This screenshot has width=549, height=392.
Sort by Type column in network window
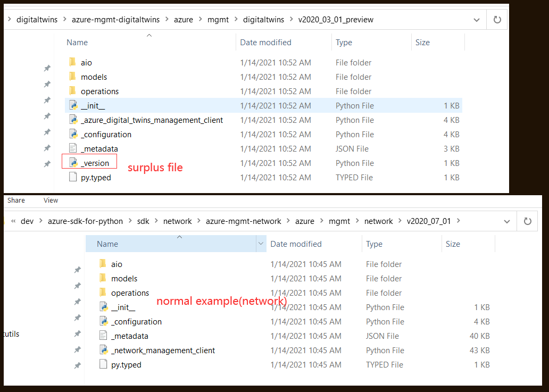pos(374,244)
